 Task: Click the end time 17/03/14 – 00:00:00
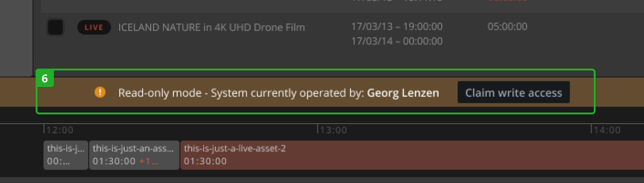click(396, 41)
